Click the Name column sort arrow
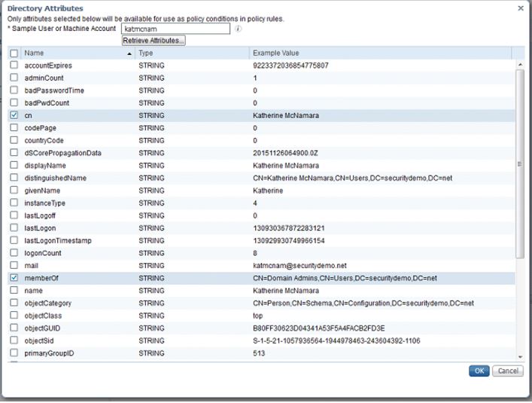Image resolution: width=532 pixels, height=403 pixels. [x=129, y=53]
